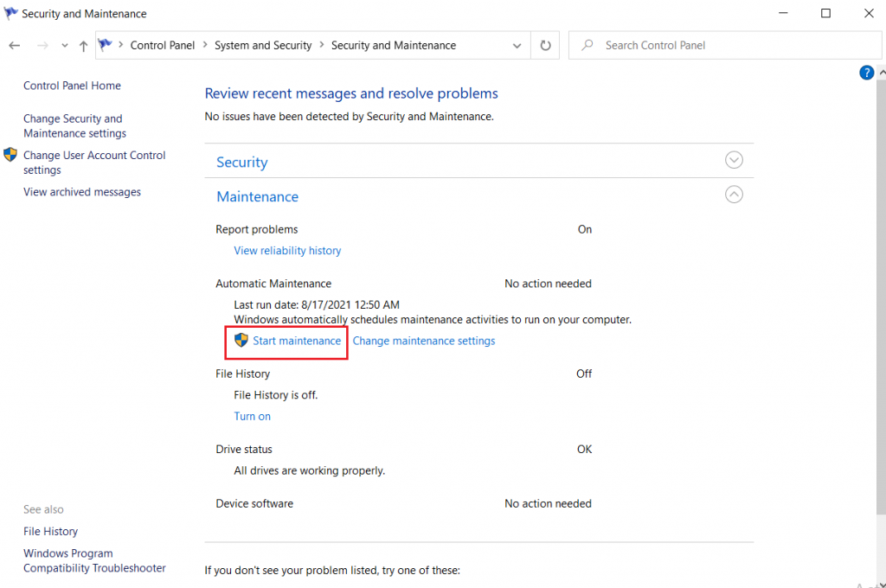Expand the chevron after Control Panel breadcrumb

[x=204, y=45]
